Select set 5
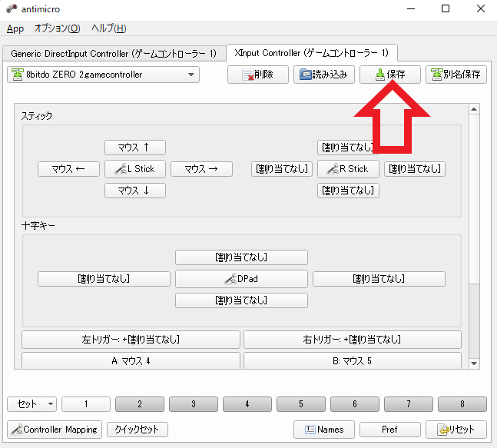Viewport: 497px width, 448px height. (x=301, y=404)
